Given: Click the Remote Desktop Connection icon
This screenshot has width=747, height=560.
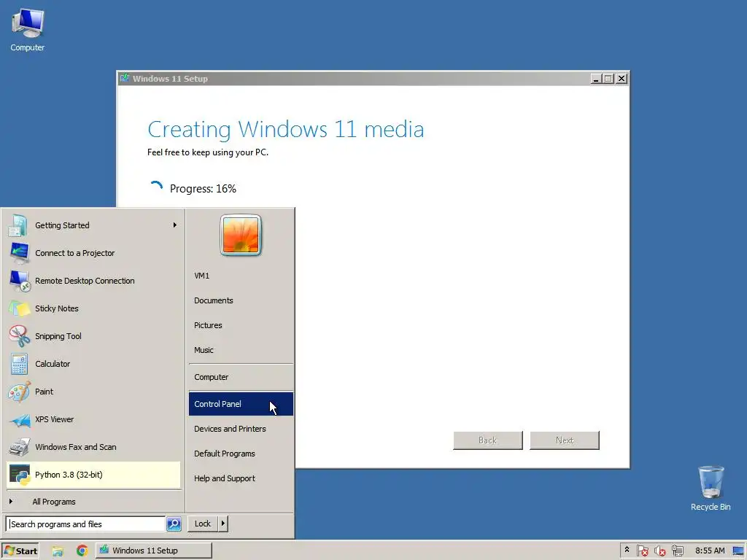Looking at the screenshot, I should [19, 281].
